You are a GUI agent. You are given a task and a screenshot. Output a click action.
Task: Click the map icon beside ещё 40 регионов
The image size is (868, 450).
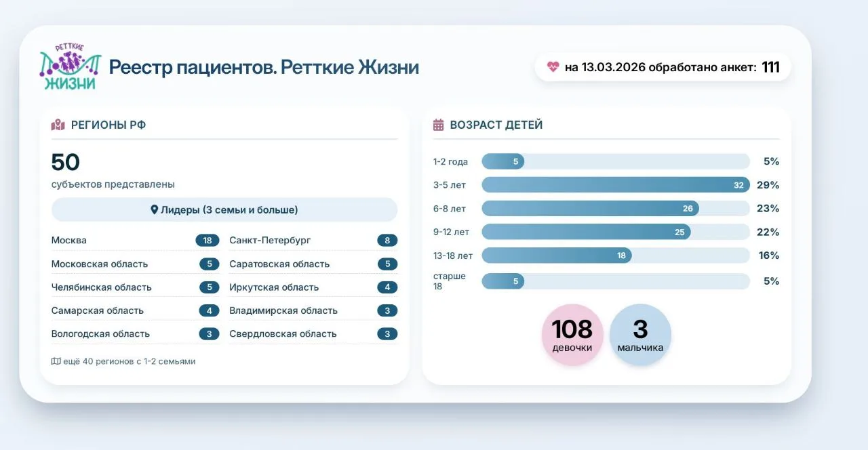click(x=56, y=361)
